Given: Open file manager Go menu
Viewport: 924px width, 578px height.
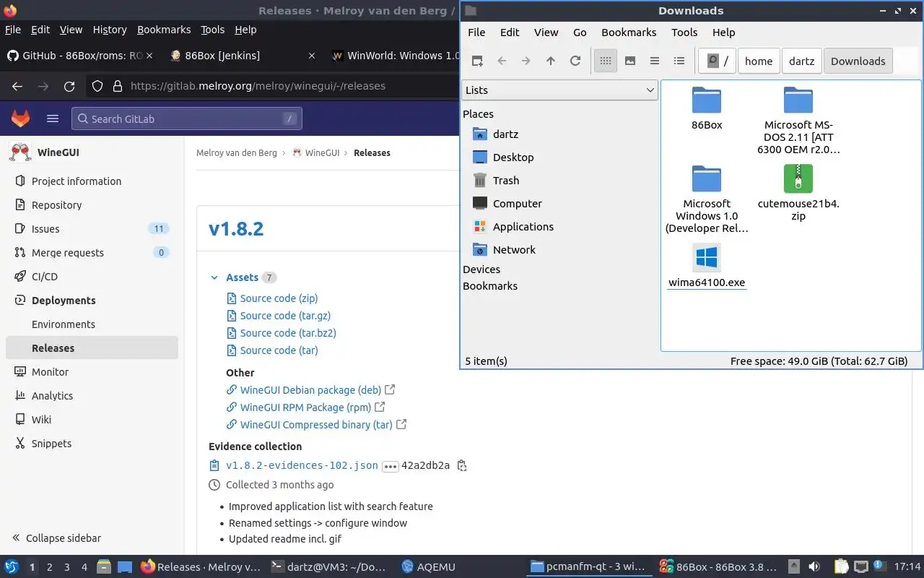Looking at the screenshot, I should click(580, 33).
